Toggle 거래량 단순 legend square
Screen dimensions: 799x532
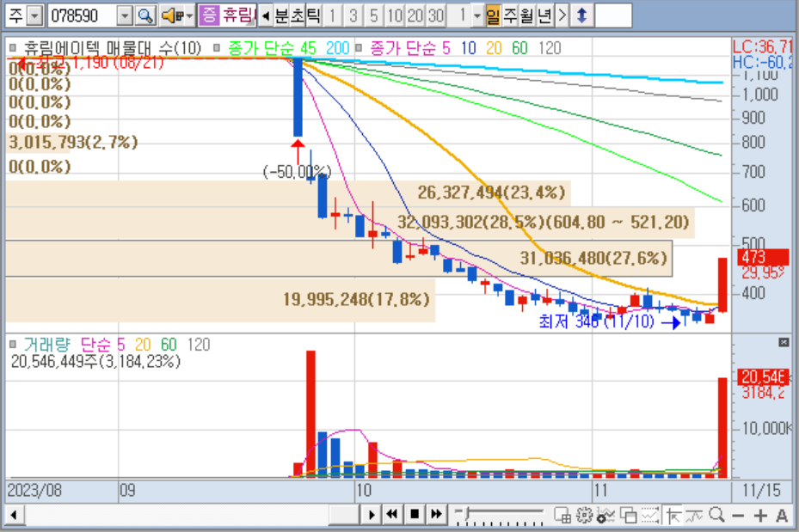[13, 344]
